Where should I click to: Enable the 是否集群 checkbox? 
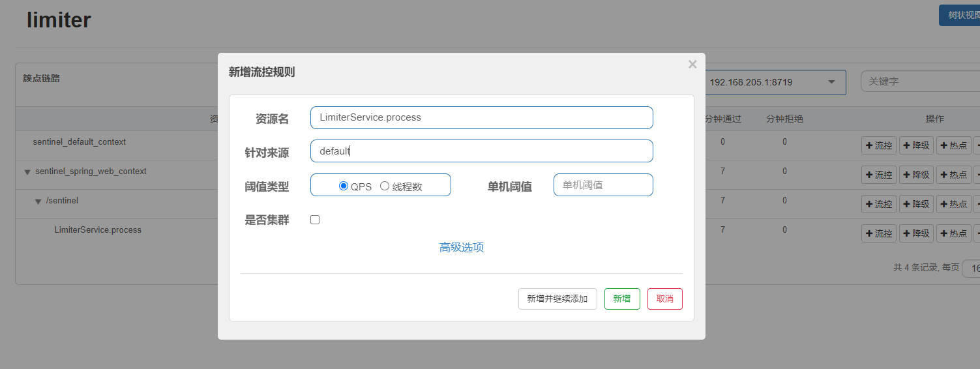point(315,220)
